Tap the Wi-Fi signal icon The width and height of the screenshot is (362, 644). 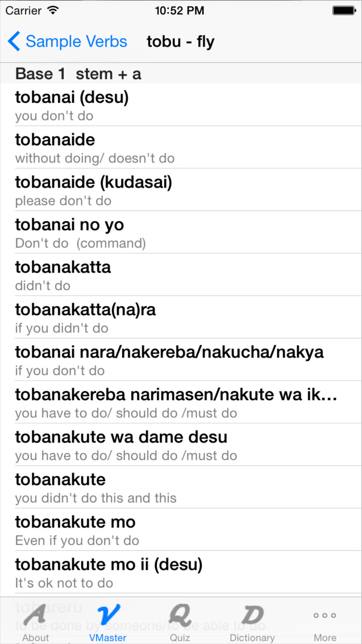pyautogui.click(x=53, y=10)
